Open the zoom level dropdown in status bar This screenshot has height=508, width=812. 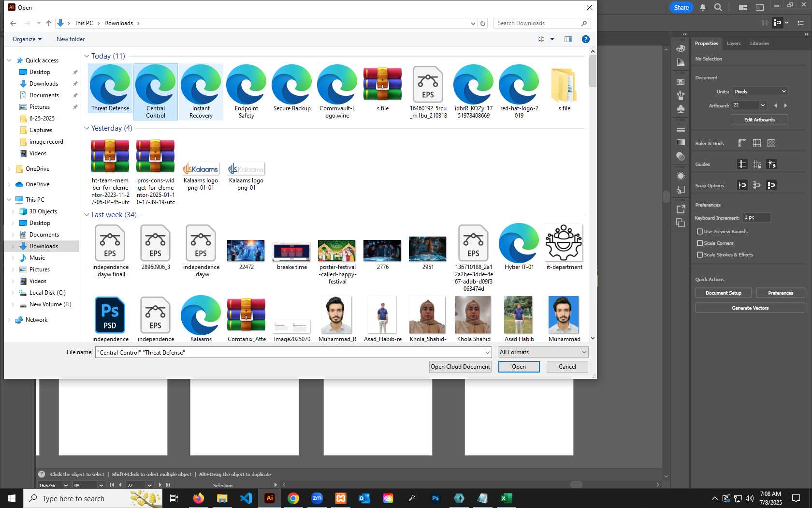point(66,485)
